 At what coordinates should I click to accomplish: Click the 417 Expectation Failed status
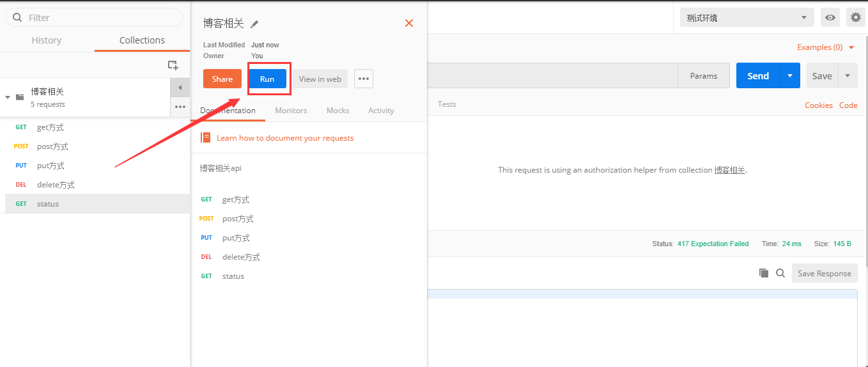[x=713, y=244]
